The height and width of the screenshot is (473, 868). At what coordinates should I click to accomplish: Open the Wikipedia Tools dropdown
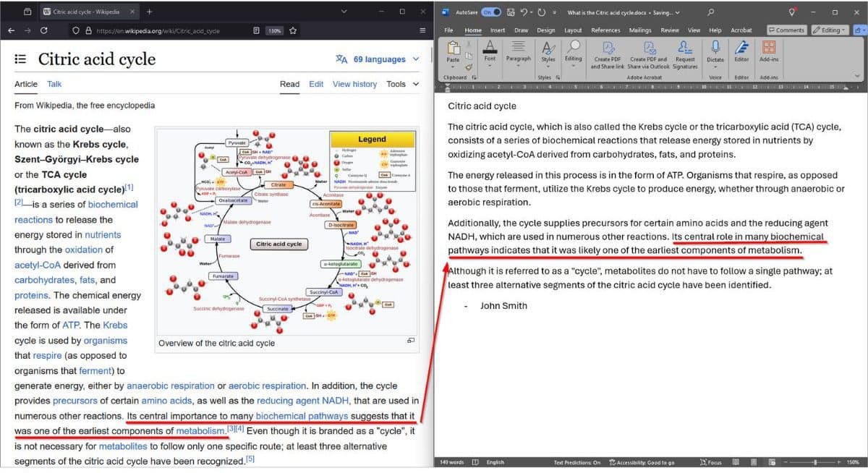coord(403,84)
